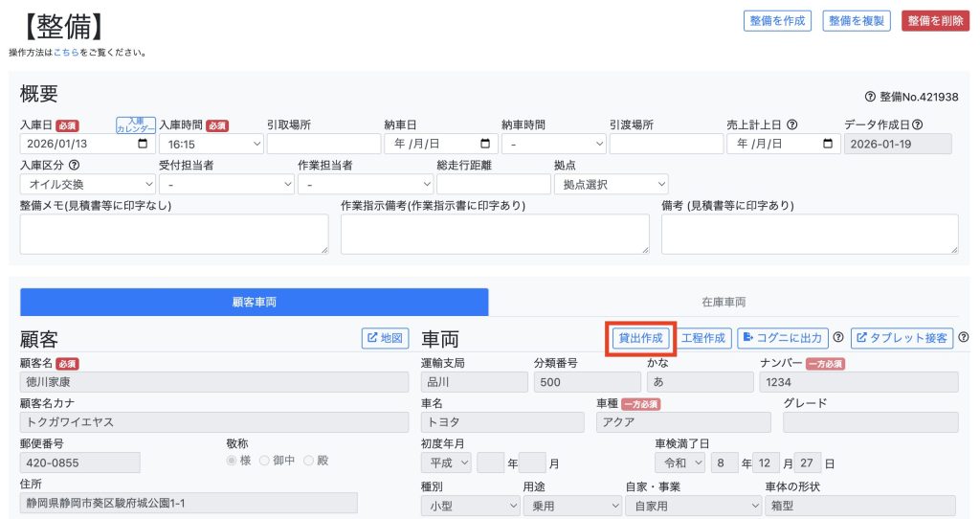Click help icon right of コグニに出力 button
The image size is (980, 519).
(838, 338)
